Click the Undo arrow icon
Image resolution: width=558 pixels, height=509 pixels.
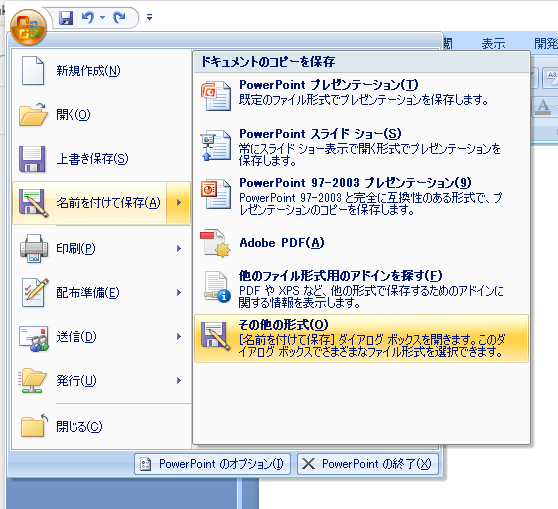[x=88, y=17]
